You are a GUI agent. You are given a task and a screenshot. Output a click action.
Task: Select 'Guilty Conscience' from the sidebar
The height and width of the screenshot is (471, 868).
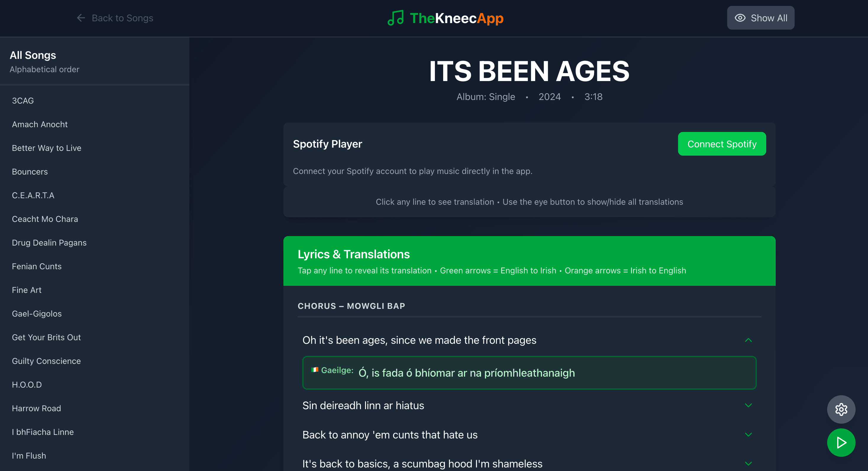46,361
